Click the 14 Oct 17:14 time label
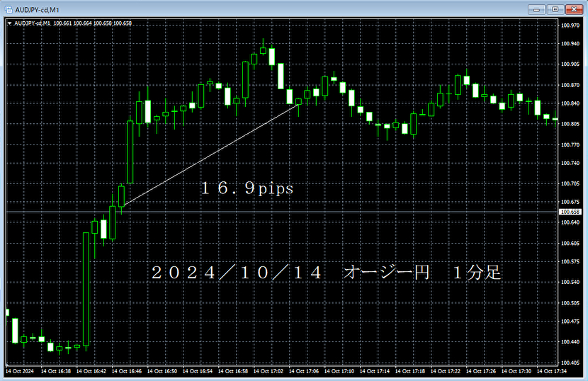This screenshot has height=381, width=588. pos(375,371)
